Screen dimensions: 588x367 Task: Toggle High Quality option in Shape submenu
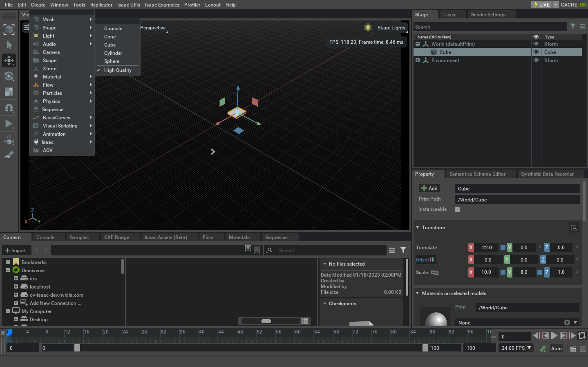tap(118, 70)
